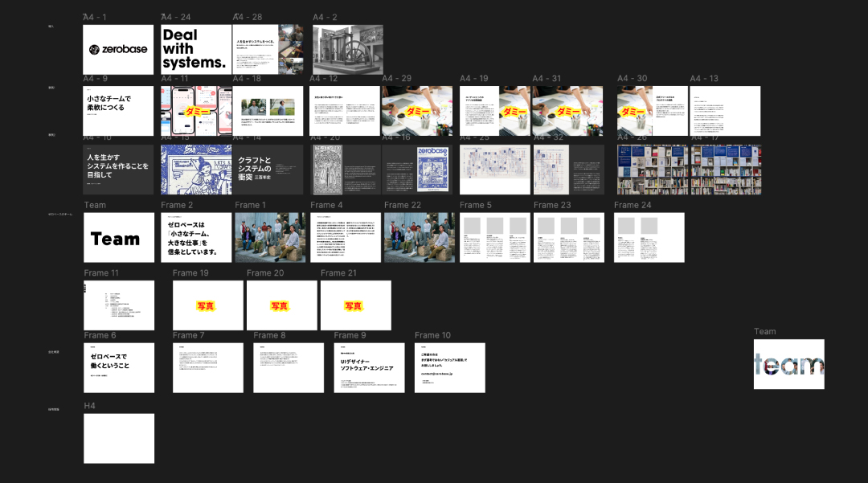Click the 'A4 - 9' frame label
The image size is (868, 483).
(95, 79)
